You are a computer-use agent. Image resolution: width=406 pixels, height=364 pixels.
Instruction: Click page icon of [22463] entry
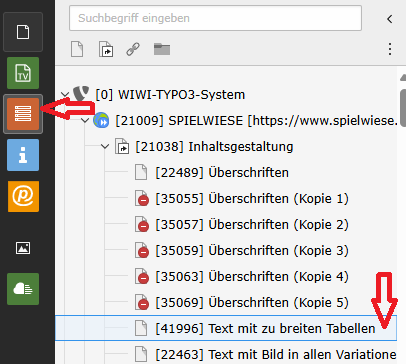click(141, 354)
